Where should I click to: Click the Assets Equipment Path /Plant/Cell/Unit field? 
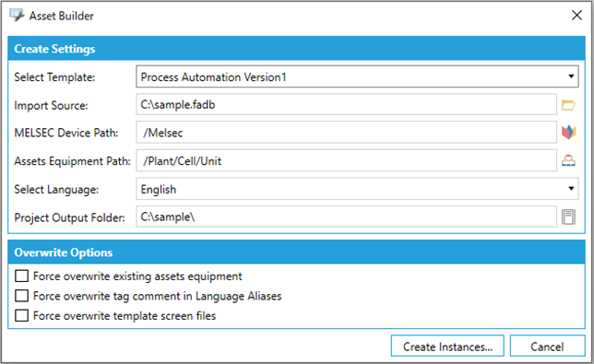[346, 161]
